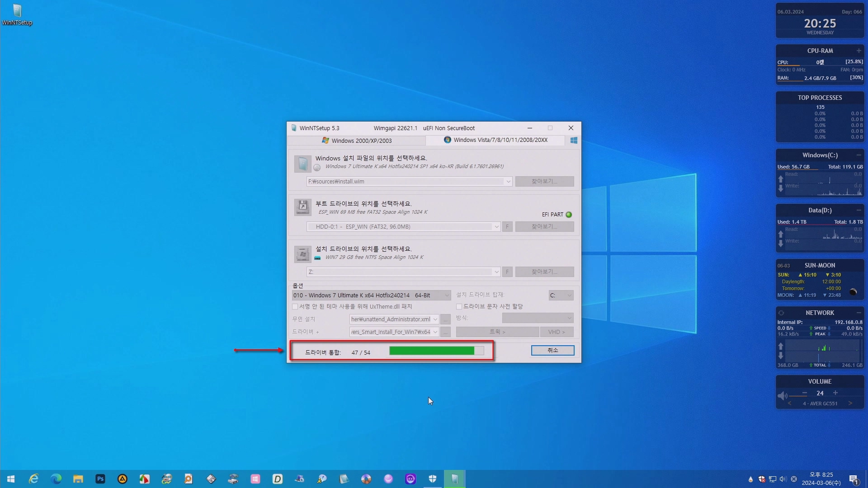Image resolution: width=868 pixels, height=488 pixels.
Task: Click the speaker icon in the VOLUME widget
Action: [x=782, y=396]
